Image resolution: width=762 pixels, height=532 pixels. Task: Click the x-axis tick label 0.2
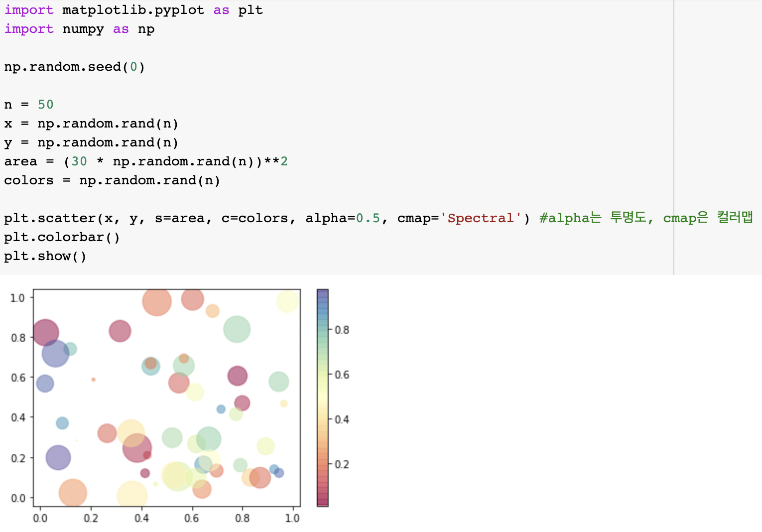point(91,518)
